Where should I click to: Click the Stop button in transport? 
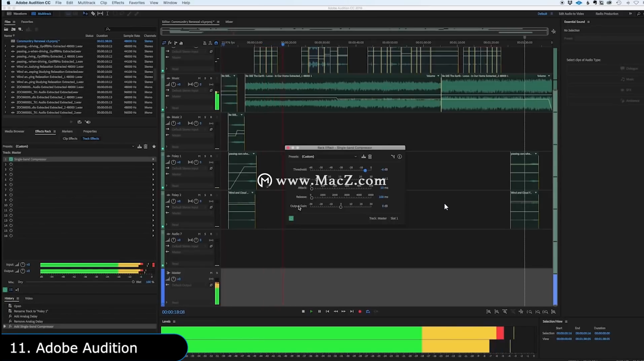(x=303, y=311)
